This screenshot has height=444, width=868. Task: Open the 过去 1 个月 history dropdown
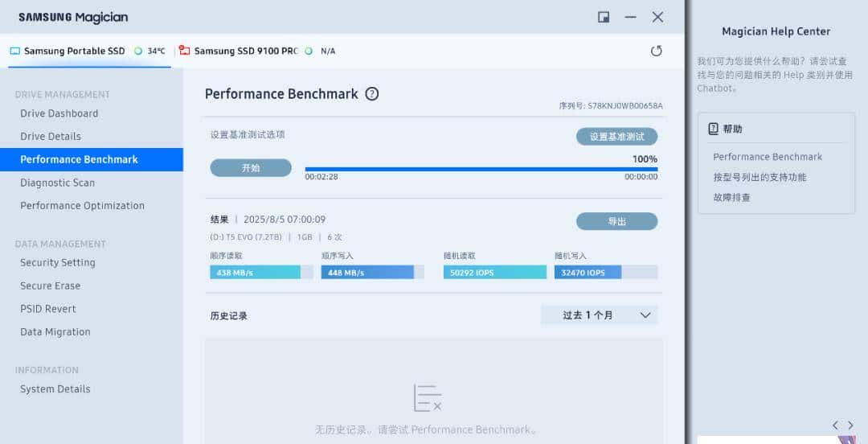(600, 314)
